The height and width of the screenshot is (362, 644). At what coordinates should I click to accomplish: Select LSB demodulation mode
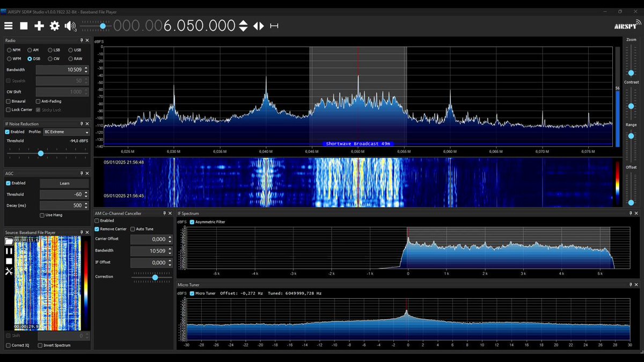point(54,50)
